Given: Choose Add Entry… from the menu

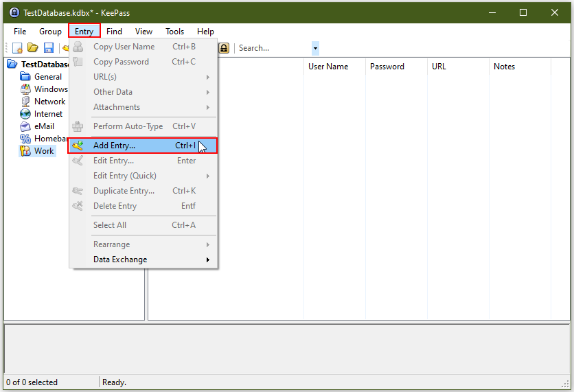Looking at the screenshot, I should tap(143, 146).
